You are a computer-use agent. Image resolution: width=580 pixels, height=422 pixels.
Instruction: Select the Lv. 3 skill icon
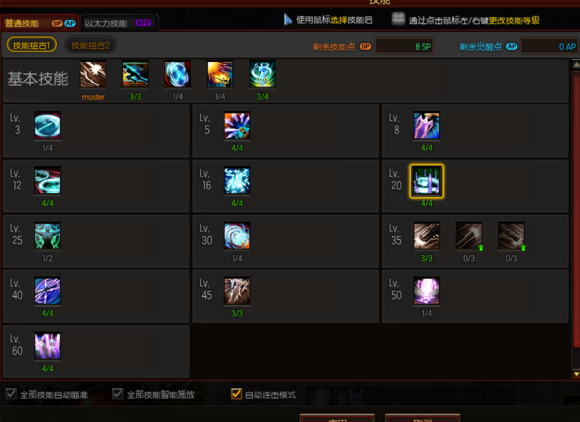pos(47,125)
